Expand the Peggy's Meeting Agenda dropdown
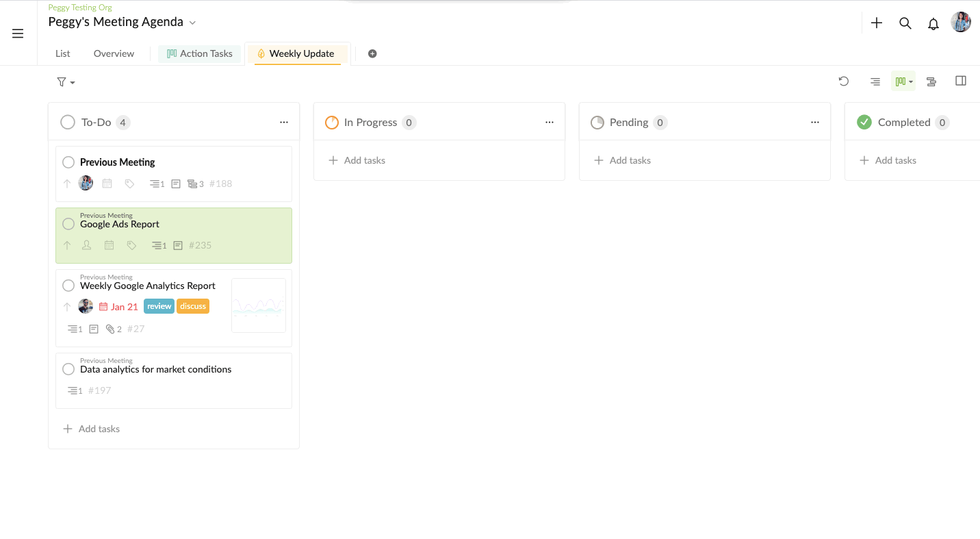 point(192,23)
